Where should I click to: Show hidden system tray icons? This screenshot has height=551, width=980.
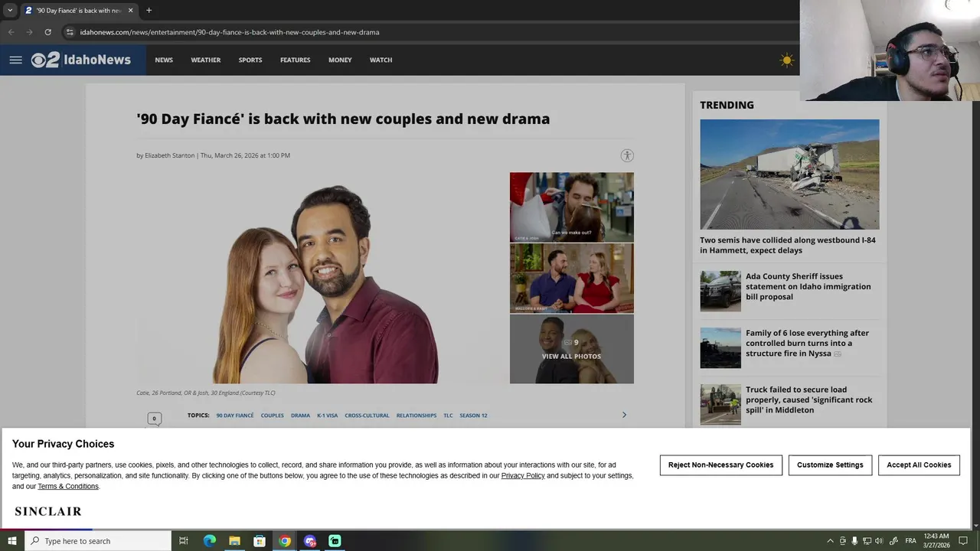tap(830, 541)
